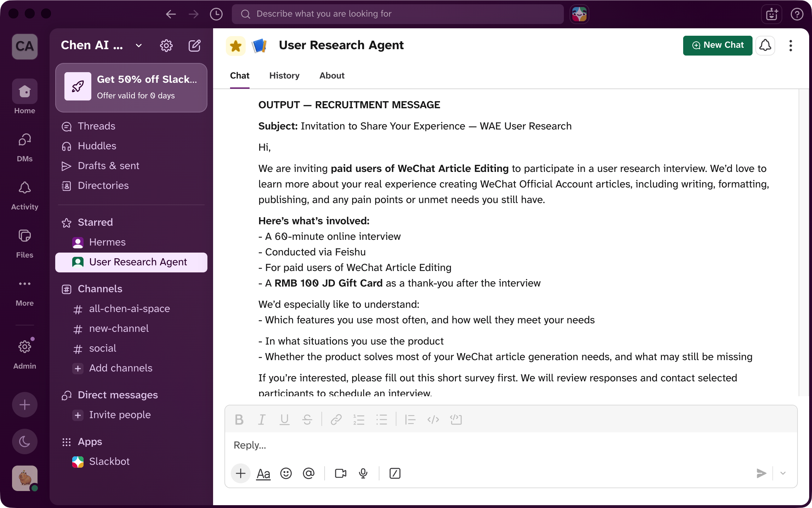Switch to the About tab
812x508 pixels.
click(332, 76)
